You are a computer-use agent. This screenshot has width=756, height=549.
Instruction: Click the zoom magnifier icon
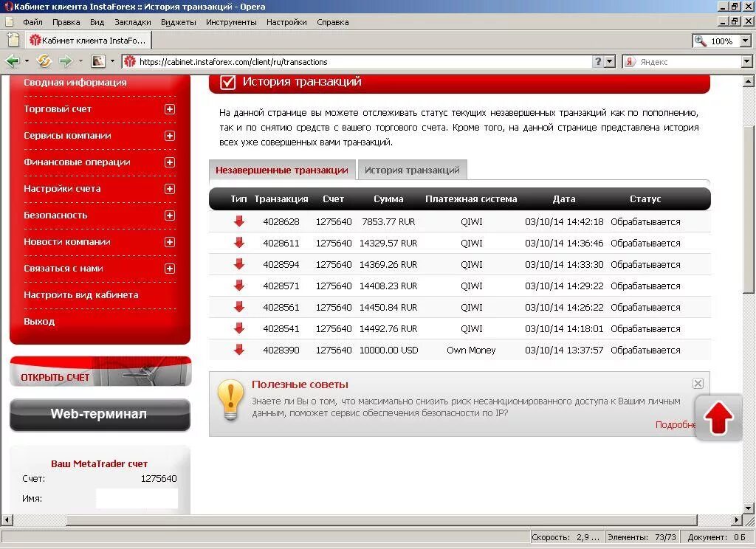[700, 41]
